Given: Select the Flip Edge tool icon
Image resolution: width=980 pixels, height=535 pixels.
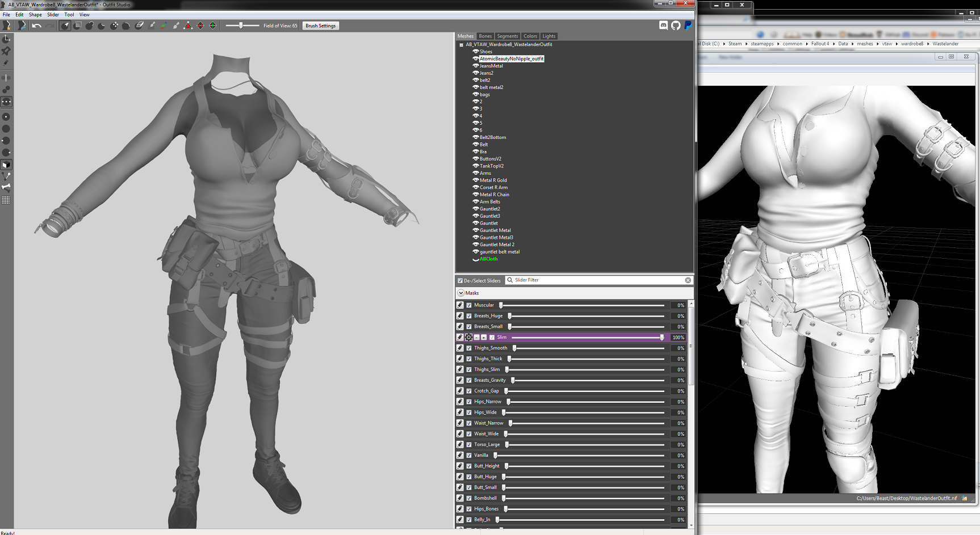Looking at the screenshot, I should (x=200, y=26).
